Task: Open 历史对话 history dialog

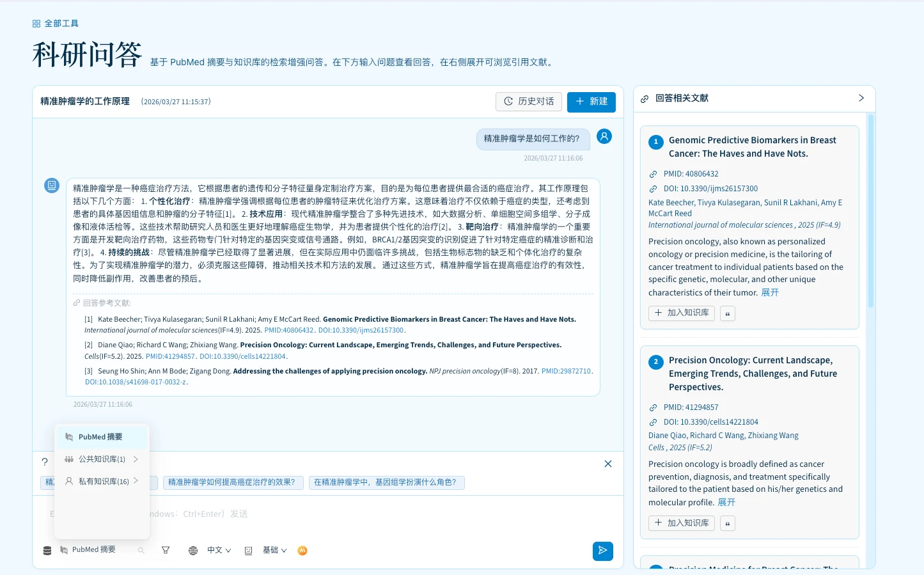Action: pyautogui.click(x=529, y=101)
